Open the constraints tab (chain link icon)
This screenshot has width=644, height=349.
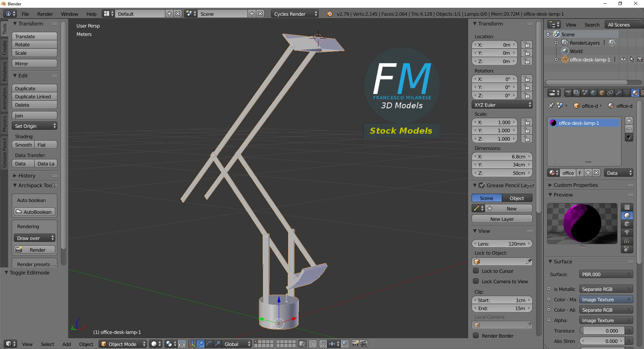pos(610,93)
